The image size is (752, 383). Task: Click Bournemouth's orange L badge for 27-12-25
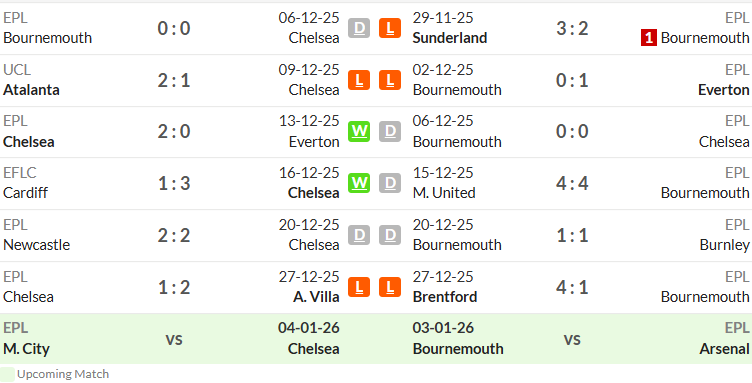(x=390, y=287)
